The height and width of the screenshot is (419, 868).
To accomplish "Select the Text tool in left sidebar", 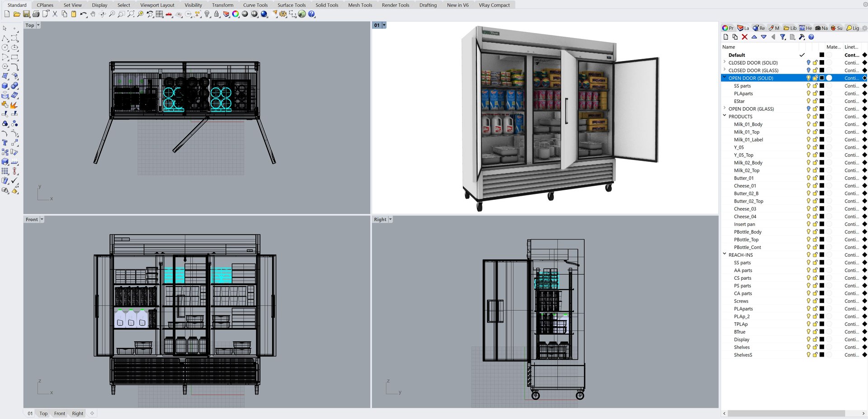I will coord(5,142).
